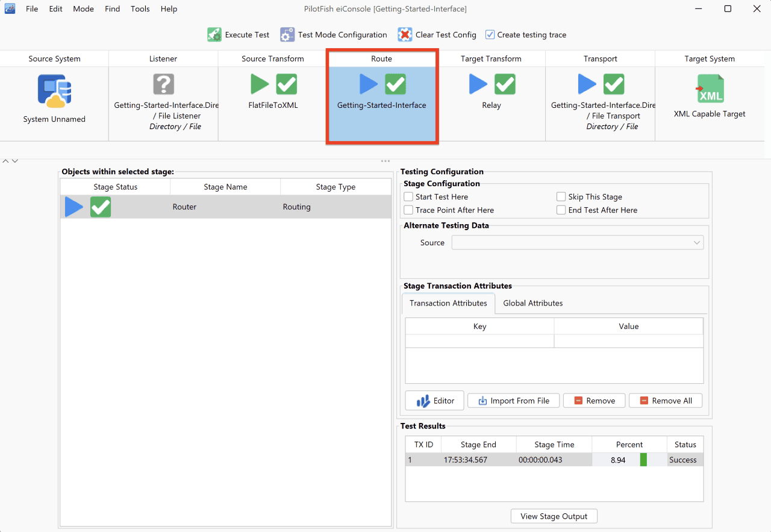
Task: Click the Router row green checkmark
Action: [101, 207]
